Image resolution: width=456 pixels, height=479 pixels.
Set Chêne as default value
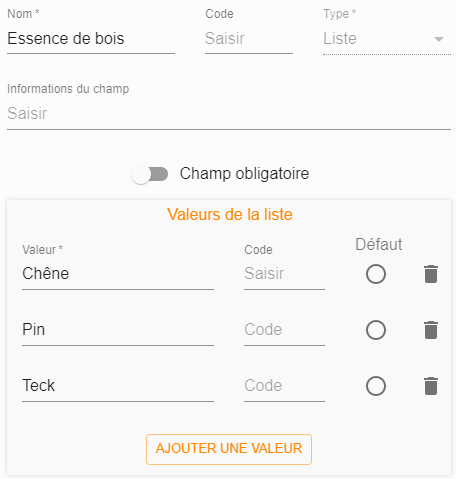click(376, 274)
